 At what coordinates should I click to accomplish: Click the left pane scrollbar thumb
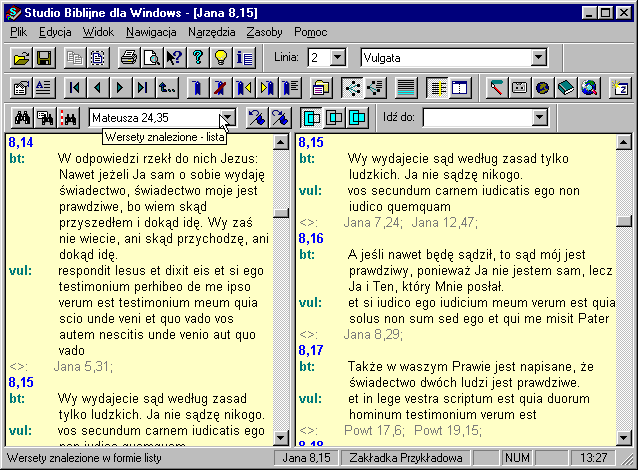point(281,213)
